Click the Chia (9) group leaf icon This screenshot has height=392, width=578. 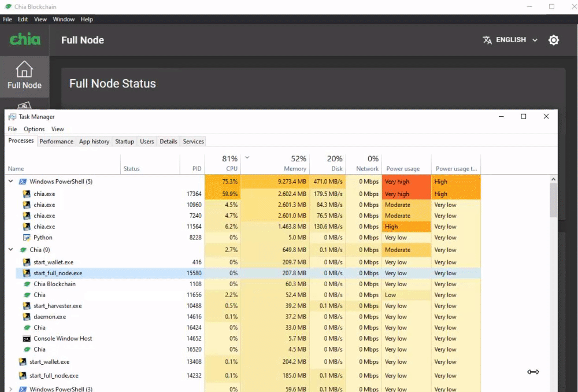[23, 250]
